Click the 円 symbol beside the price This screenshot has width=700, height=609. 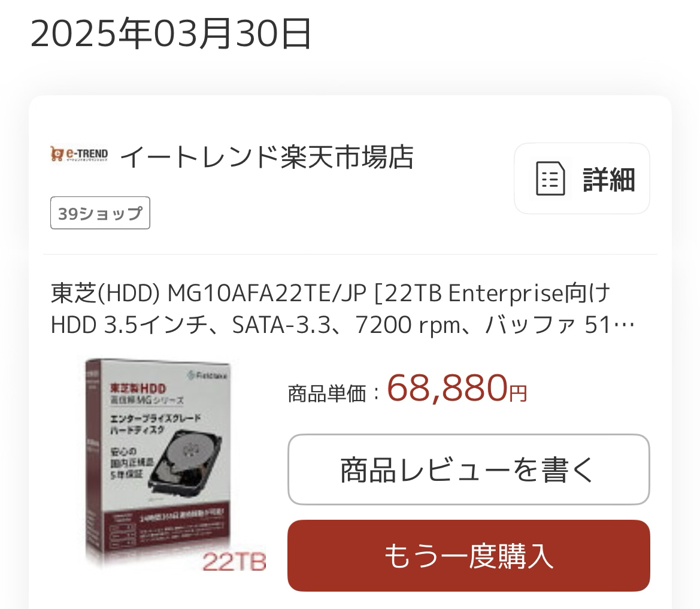coord(519,393)
